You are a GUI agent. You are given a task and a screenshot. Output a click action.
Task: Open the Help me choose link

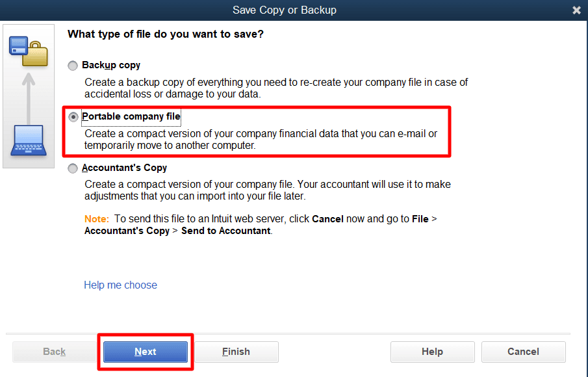coord(120,285)
